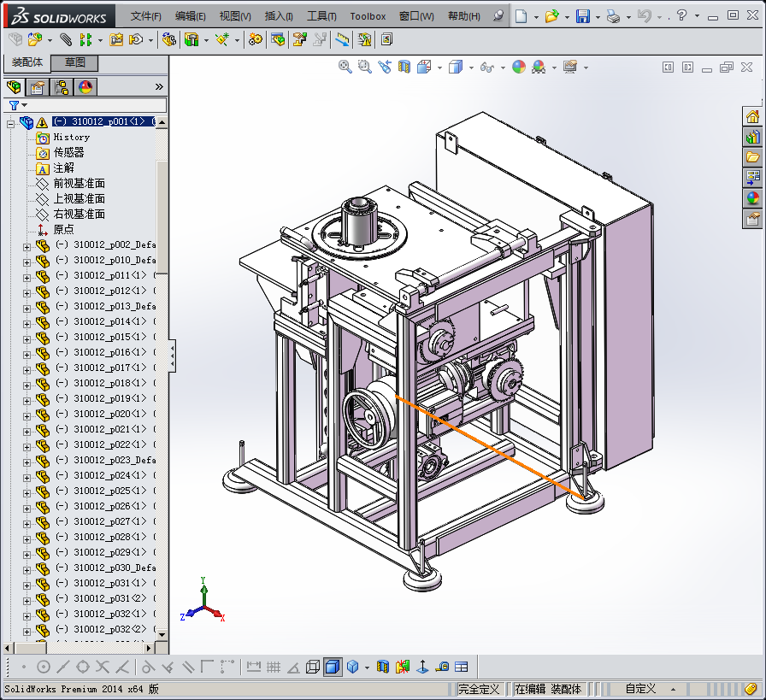766x700 pixels.
Task: Open the 编辑(E) menu
Action: [x=190, y=16]
